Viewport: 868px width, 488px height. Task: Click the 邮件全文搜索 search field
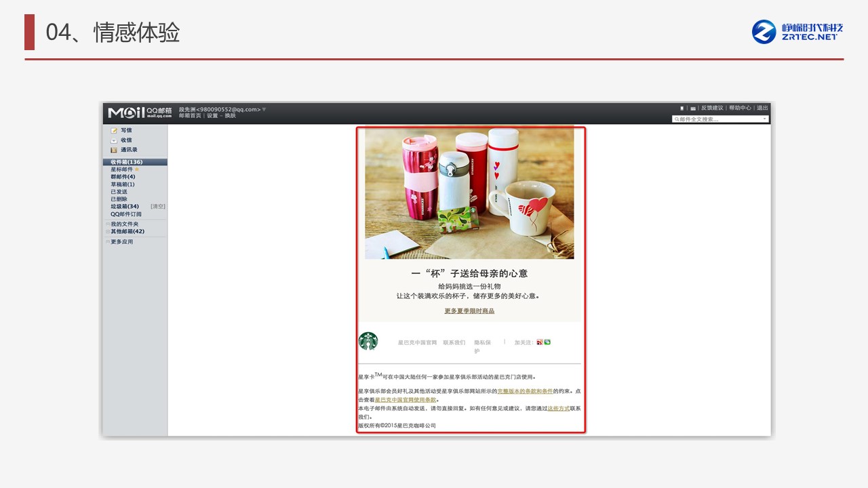[x=717, y=119]
